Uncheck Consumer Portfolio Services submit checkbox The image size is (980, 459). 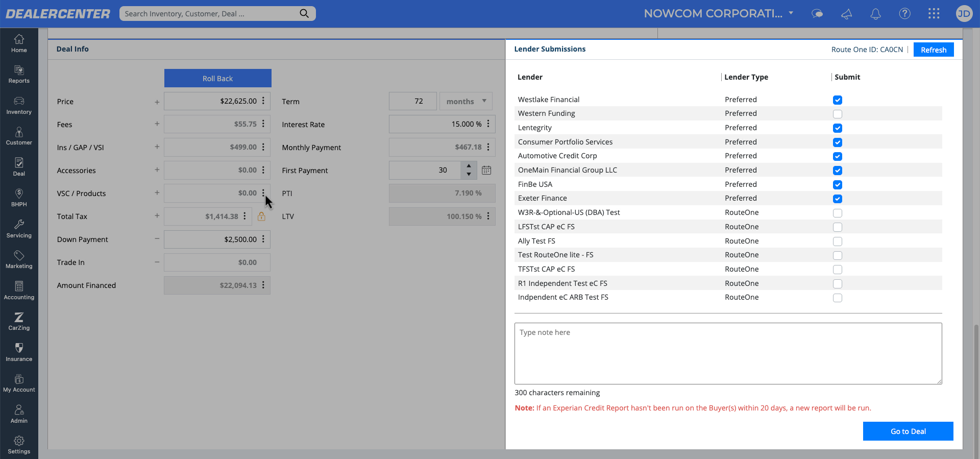(x=838, y=142)
